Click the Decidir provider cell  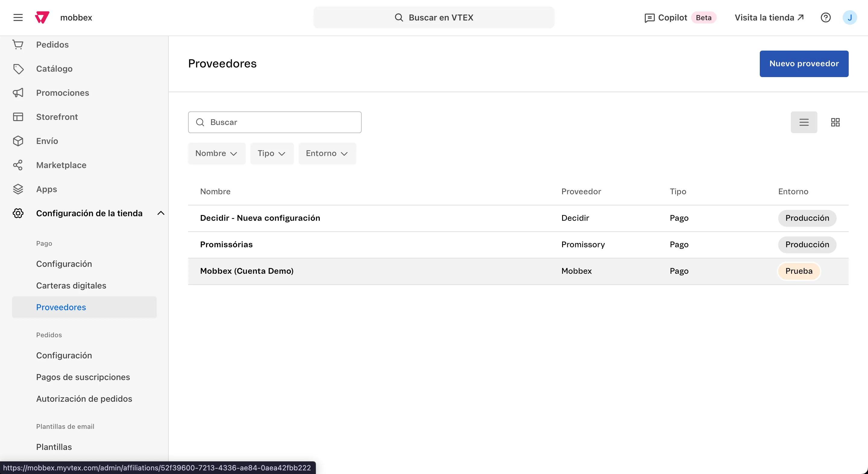click(575, 218)
